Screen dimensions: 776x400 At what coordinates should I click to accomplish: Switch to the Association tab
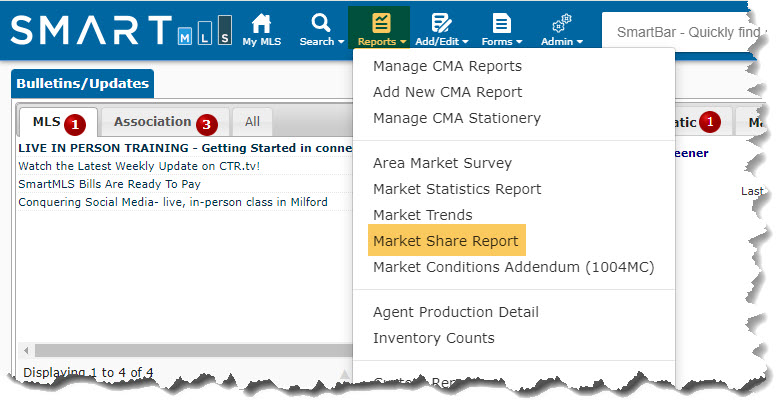(165, 122)
